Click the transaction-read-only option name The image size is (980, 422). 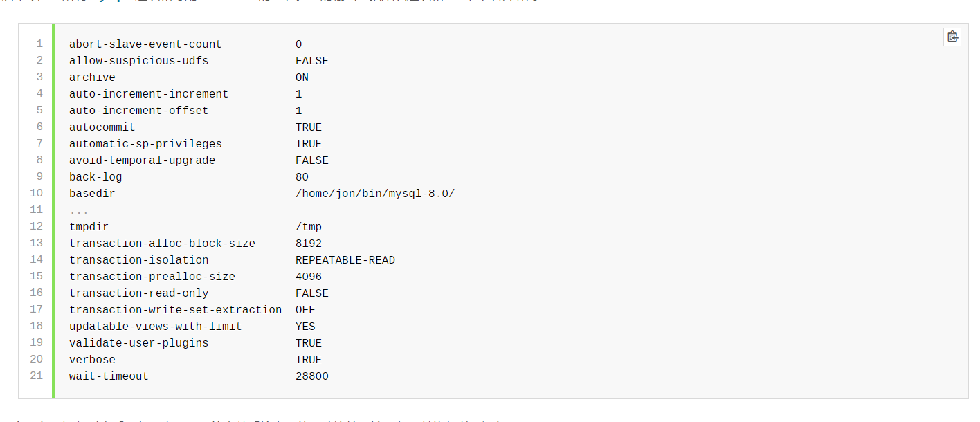click(x=138, y=293)
